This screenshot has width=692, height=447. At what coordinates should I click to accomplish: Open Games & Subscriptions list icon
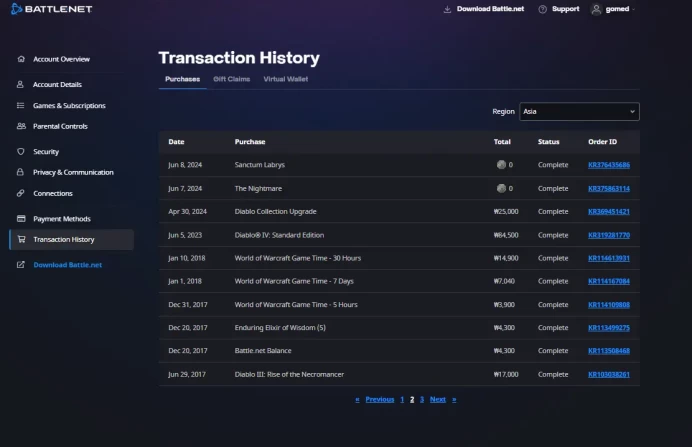click(20, 105)
